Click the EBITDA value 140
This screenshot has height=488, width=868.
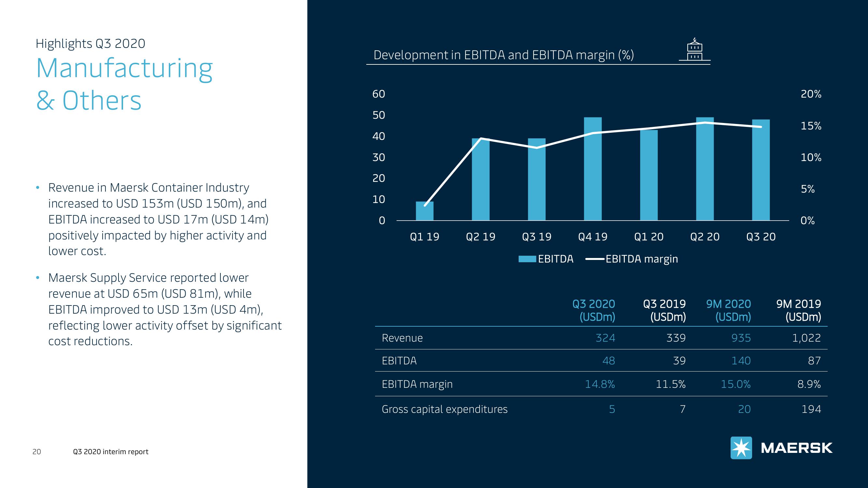[741, 361]
